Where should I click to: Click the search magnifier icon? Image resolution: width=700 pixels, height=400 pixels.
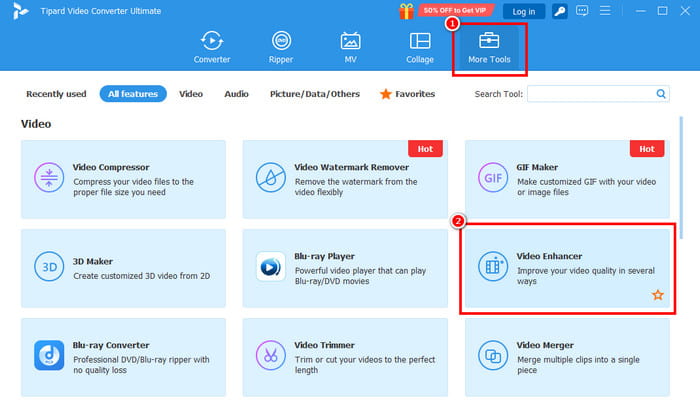661,94
